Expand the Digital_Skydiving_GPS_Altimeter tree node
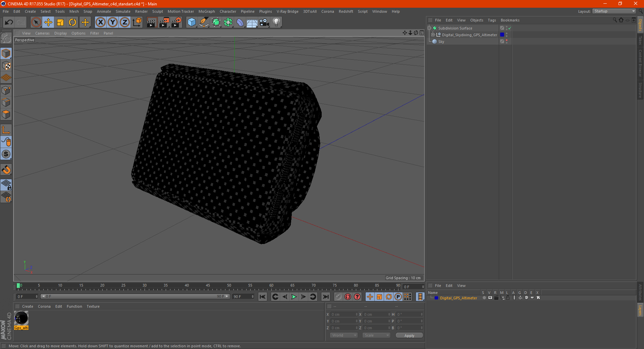This screenshot has height=349, width=644. (x=433, y=35)
